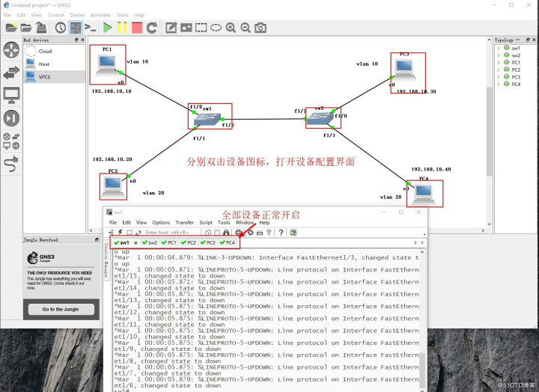
Task: Undock the End devices panel
Action: (x=76, y=40)
